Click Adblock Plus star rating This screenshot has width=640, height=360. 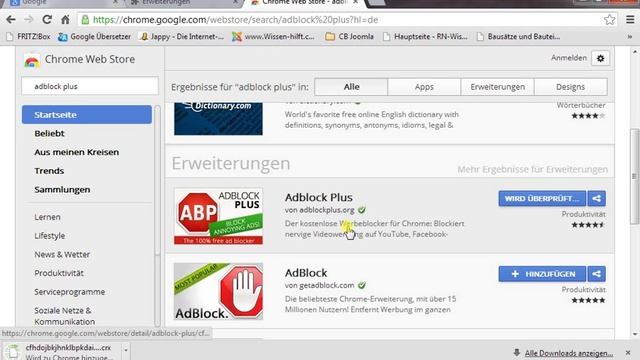click(x=588, y=225)
